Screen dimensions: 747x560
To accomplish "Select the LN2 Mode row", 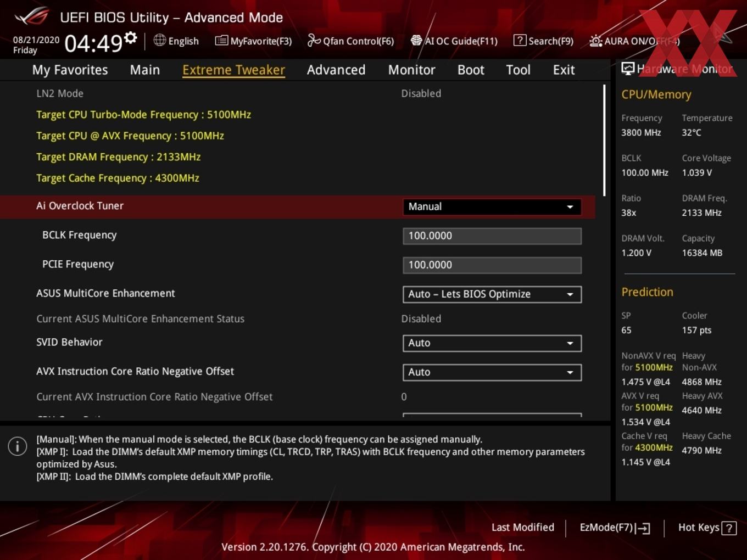I will pyautogui.click(x=297, y=93).
